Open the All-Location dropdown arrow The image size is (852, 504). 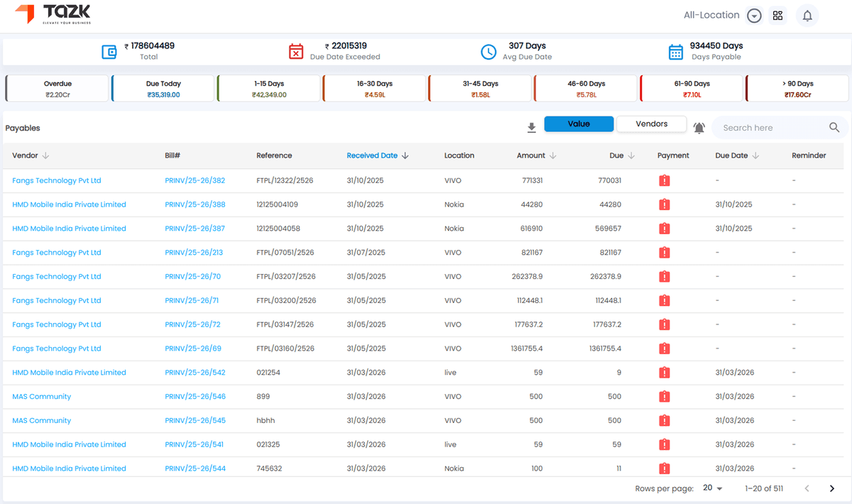(x=755, y=16)
